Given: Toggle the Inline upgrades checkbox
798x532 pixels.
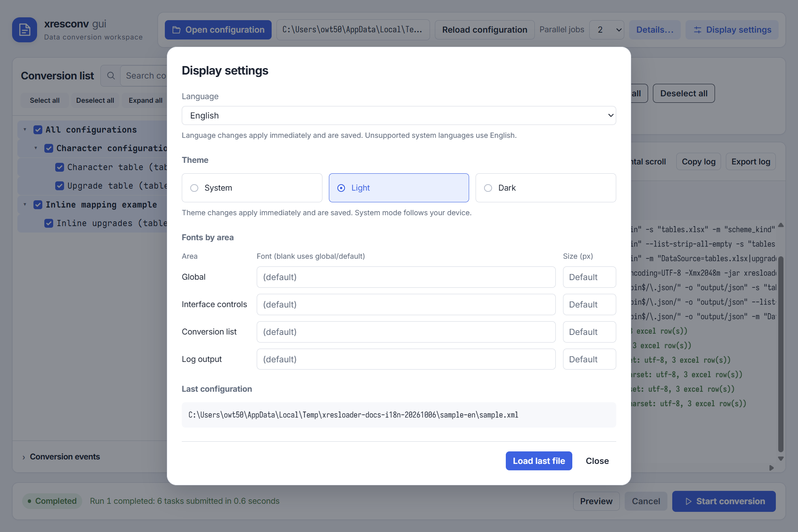Looking at the screenshot, I should coord(49,223).
